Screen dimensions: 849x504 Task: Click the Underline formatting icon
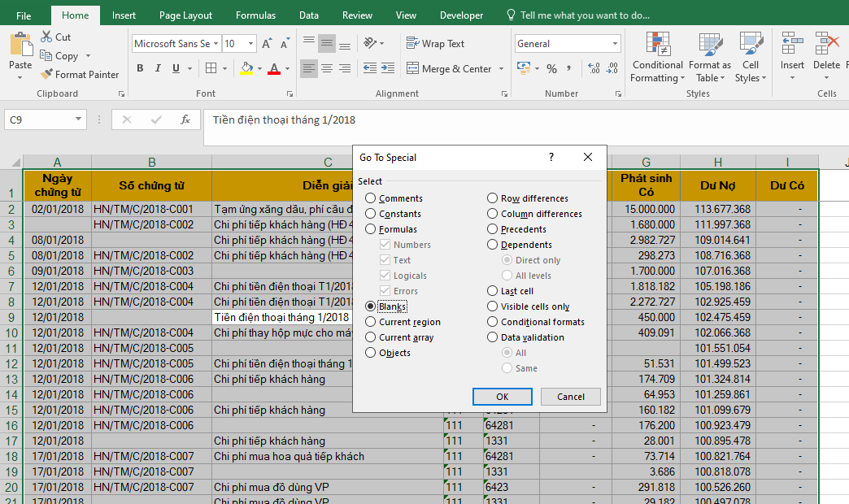pyautogui.click(x=176, y=69)
